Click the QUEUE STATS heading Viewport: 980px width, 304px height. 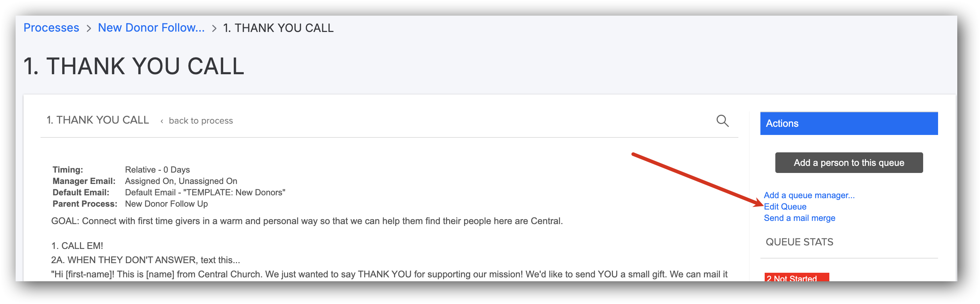(x=799, y=242)
